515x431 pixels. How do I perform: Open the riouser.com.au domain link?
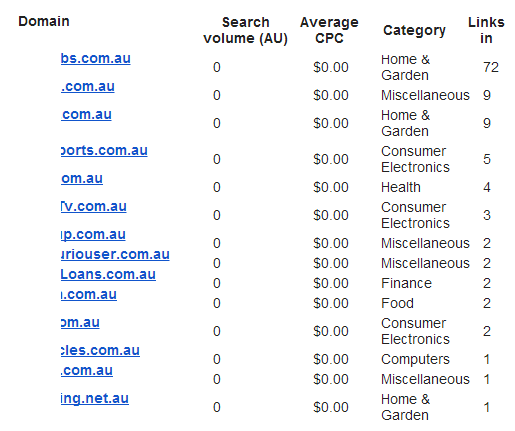[x=115, y=254]
